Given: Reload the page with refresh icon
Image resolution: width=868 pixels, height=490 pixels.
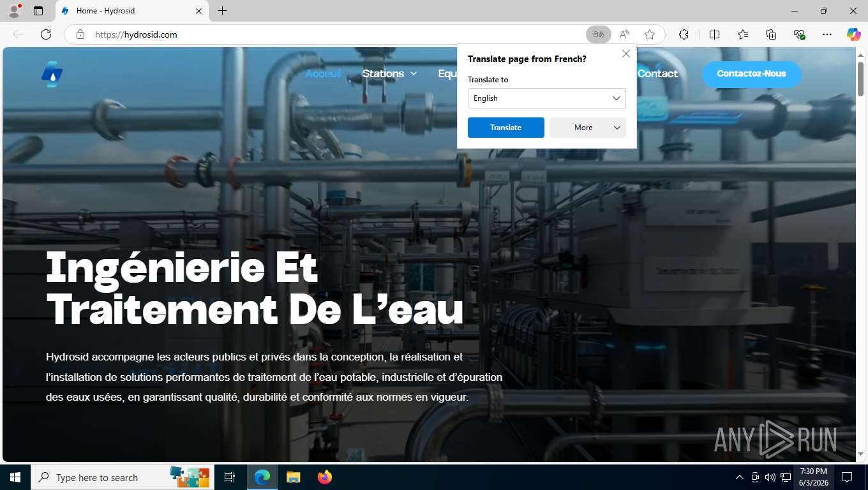Looking at the screenshot, I should [46, 34].
